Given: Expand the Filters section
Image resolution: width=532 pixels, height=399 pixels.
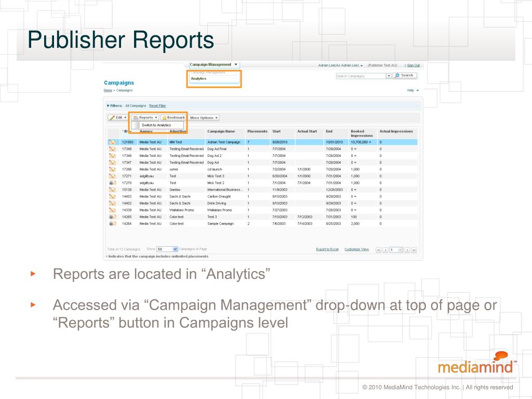Looking at the screenshot, I should 114,106.
